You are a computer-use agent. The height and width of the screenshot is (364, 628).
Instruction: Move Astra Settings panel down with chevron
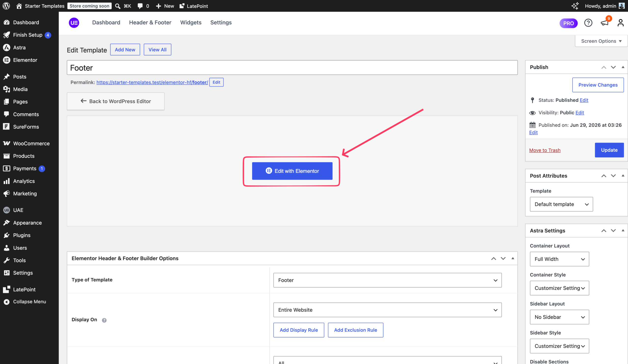tap(613, 231)
